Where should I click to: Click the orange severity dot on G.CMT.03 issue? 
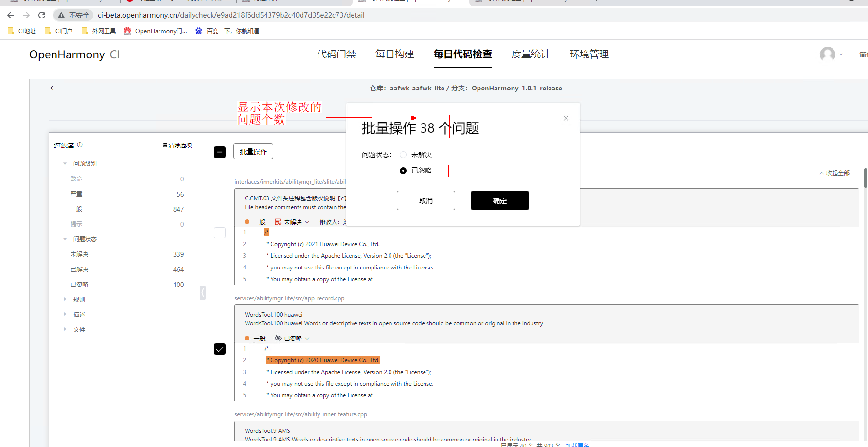247,222
